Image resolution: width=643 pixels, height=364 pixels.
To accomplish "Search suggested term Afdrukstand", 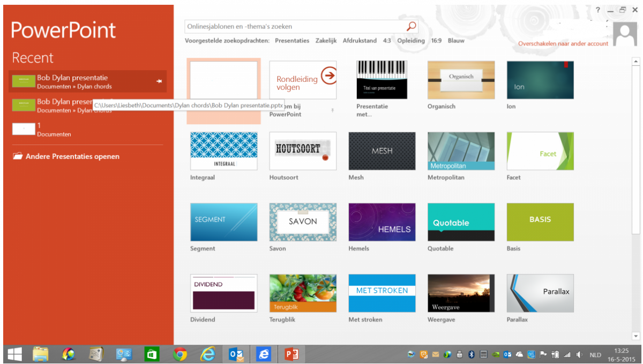I will point(360,41).
